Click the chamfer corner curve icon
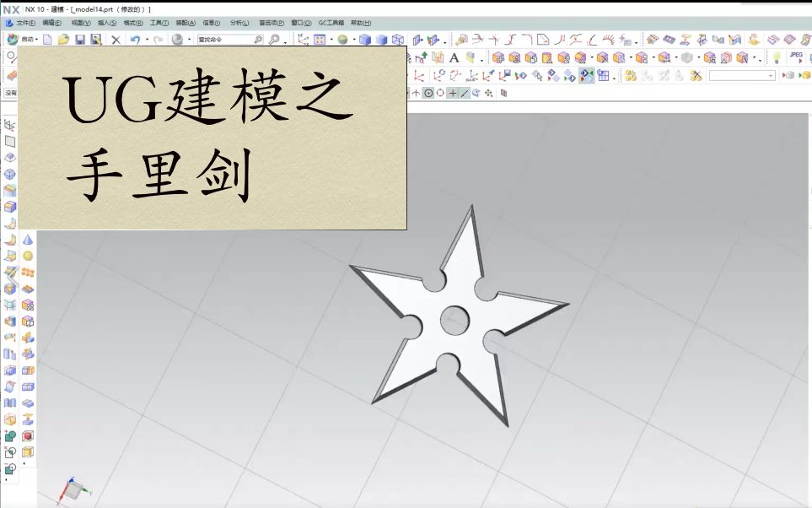Screen dimensions: 812x508 point(543,40)
